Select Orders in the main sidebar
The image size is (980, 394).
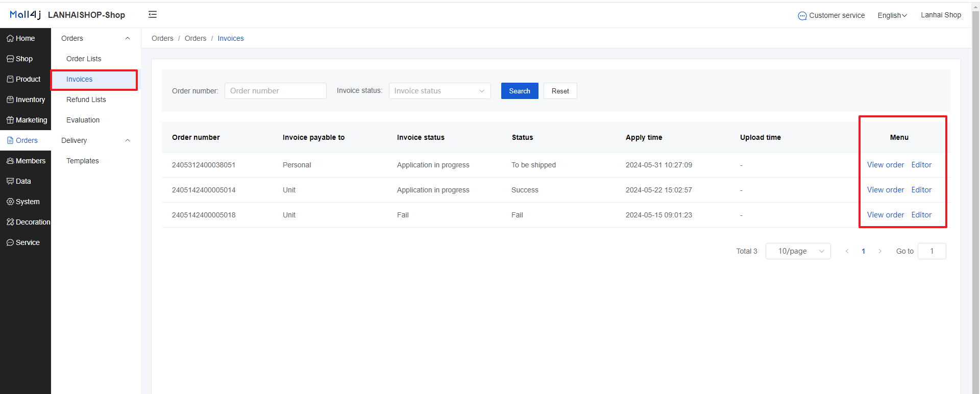26,140
